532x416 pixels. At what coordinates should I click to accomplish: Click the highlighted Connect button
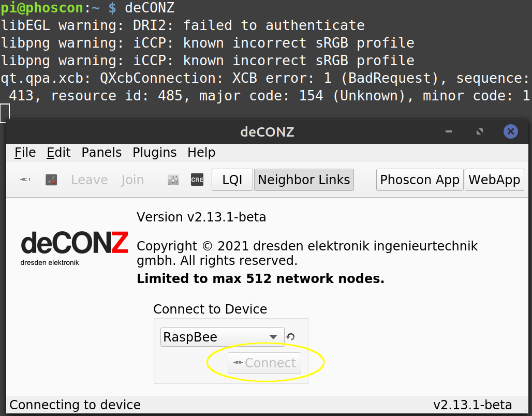point(264,363)
